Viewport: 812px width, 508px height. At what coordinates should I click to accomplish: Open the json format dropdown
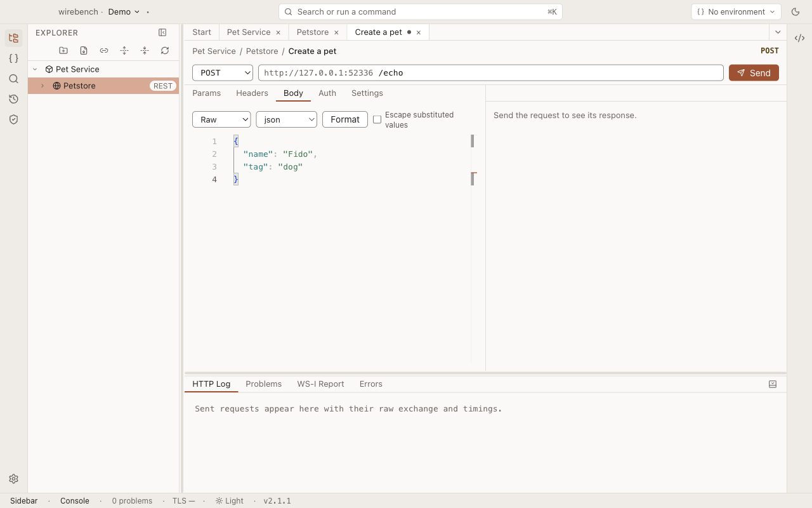287,119
